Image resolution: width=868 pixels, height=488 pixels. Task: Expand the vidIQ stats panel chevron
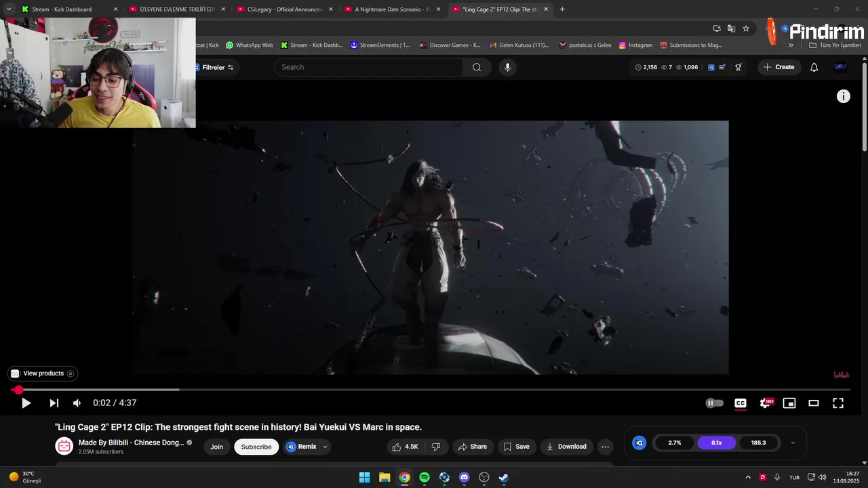click(793, 443)
